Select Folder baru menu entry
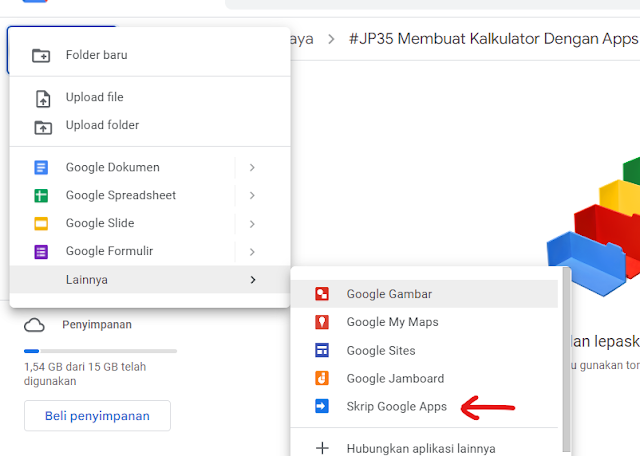The image size is (640, 456). pyautogui.click(x=150, y=55)
